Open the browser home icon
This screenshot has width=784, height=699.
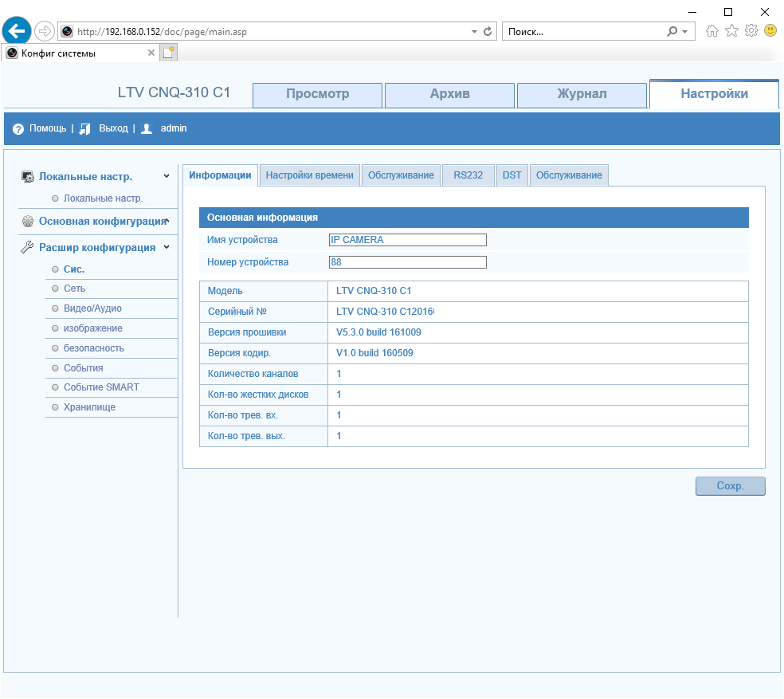(x=712, y=31)
